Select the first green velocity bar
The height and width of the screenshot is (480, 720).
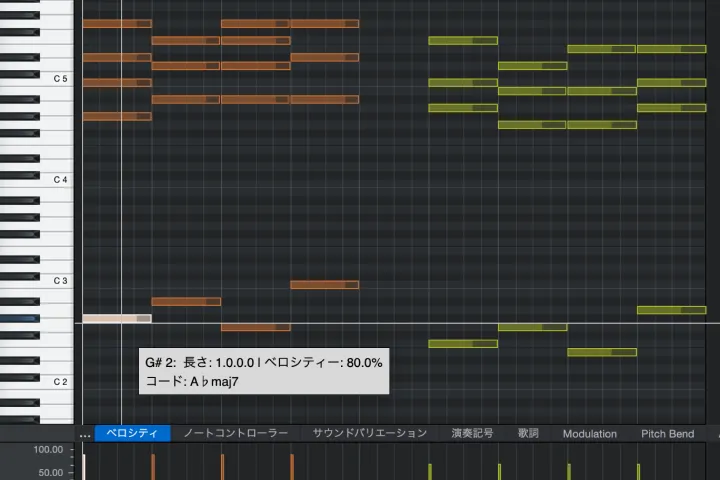click(x=430, y=472)
